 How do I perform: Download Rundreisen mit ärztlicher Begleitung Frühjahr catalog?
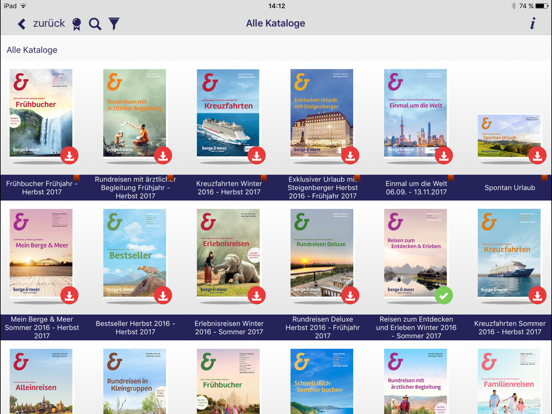pyautogui.click(x=163, y=155)
